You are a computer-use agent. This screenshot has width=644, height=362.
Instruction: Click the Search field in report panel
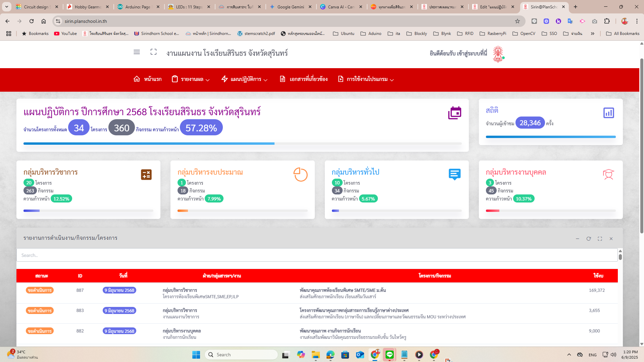pyautogui.click(x=317, y=255)
